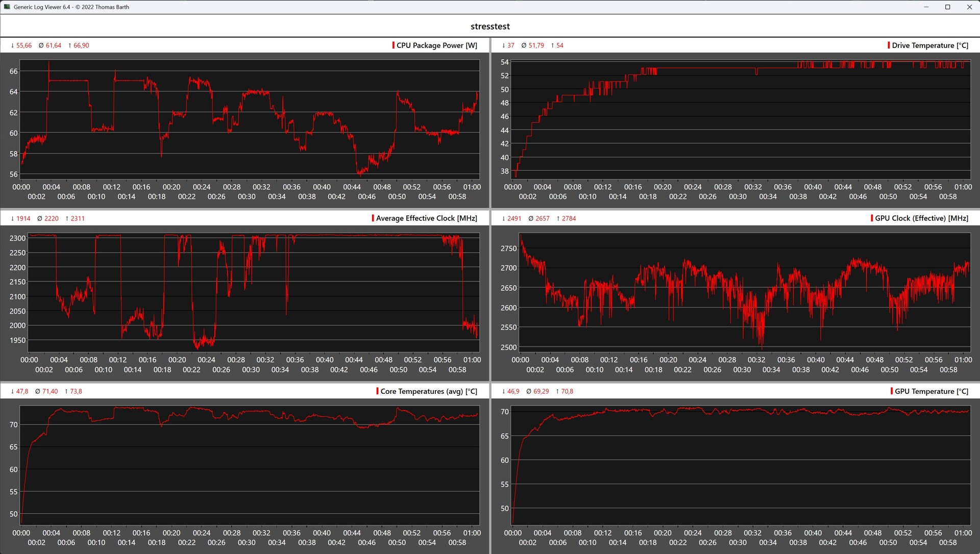Click the Generic Log Viewer app icon

(x=7, y=7)
